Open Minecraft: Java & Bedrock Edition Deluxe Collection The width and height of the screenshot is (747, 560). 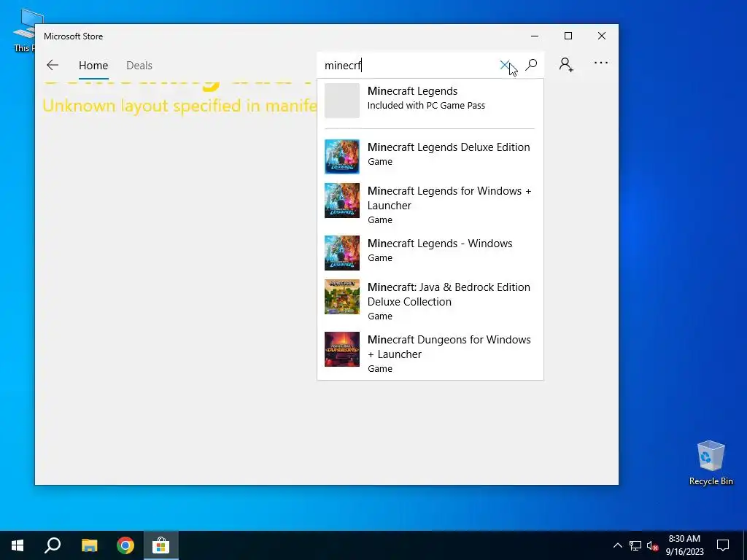pyautogui.click(x=430, y=301)
